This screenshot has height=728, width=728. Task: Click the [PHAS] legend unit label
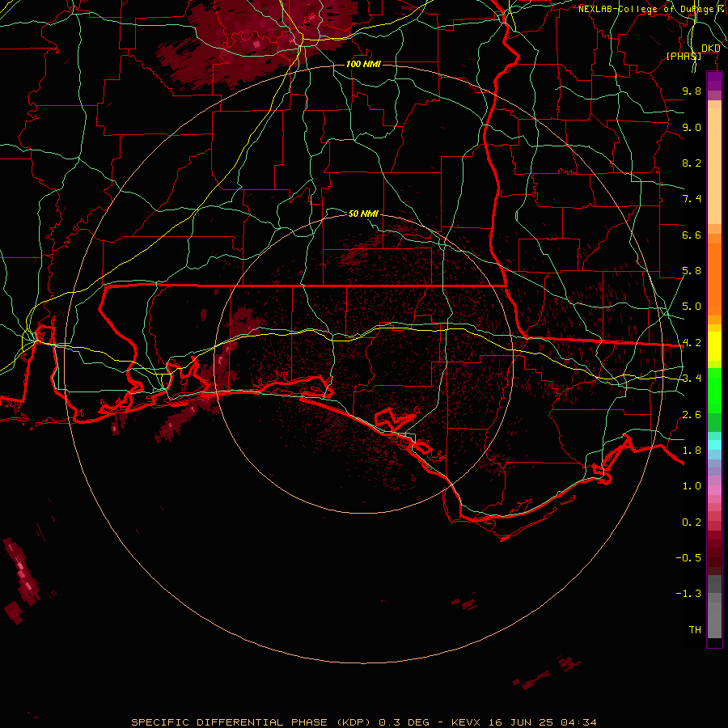pyautogui.click(x=684, y=56)
